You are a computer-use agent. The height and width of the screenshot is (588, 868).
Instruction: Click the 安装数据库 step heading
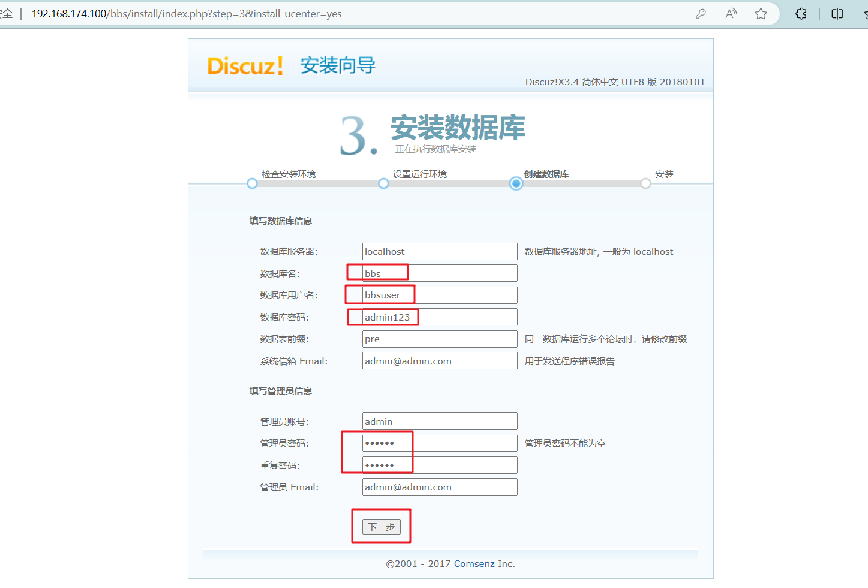point(458,128)
